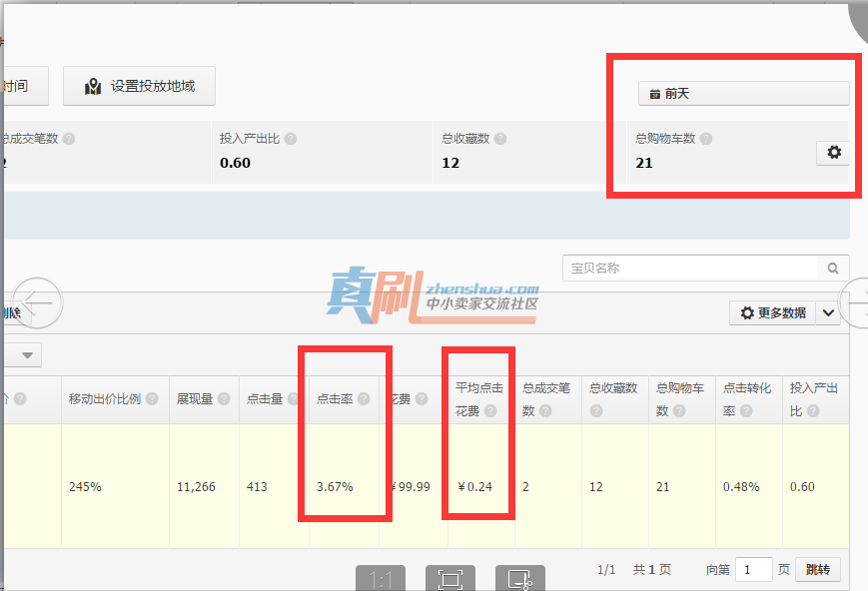Click help icon in 花费 column header
The height and width of the screenshot is (591, 868).
[422, 399]
